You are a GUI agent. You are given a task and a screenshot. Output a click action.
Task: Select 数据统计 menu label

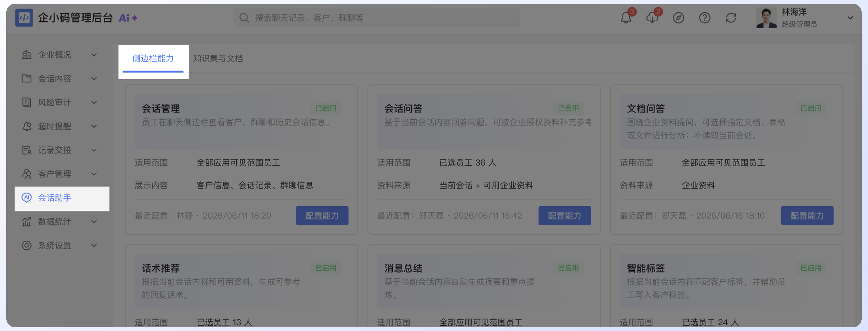(x=54, y=221)
